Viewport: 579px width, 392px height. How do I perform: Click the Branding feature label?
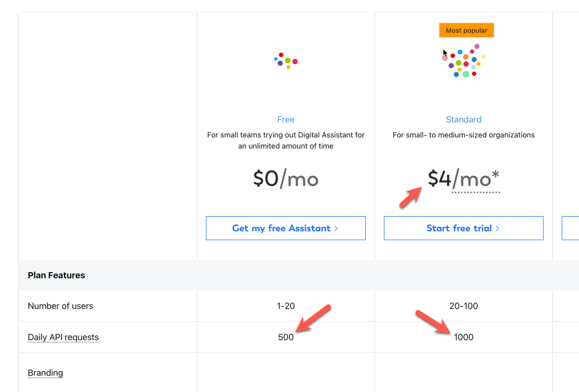coord(45,373)
